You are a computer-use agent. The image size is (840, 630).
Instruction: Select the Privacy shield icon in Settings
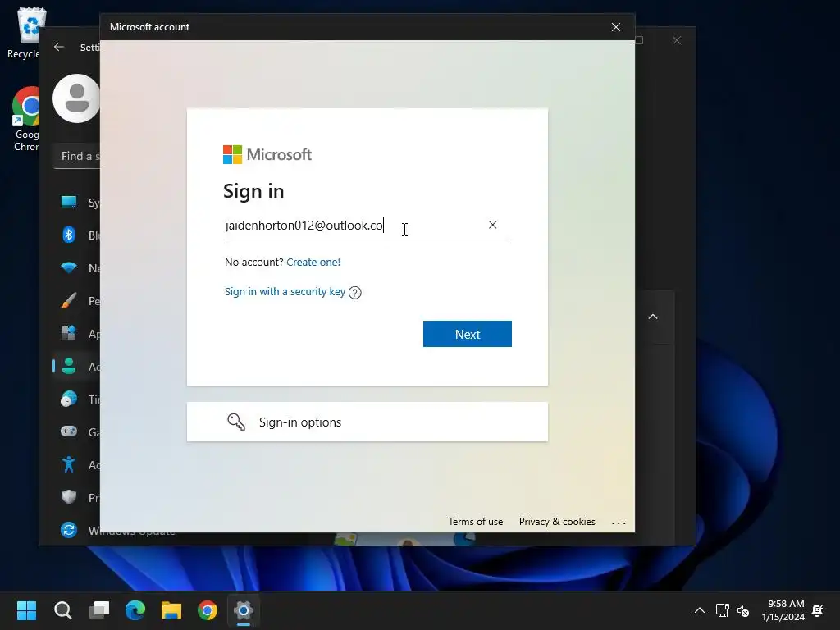coord(69,497)
